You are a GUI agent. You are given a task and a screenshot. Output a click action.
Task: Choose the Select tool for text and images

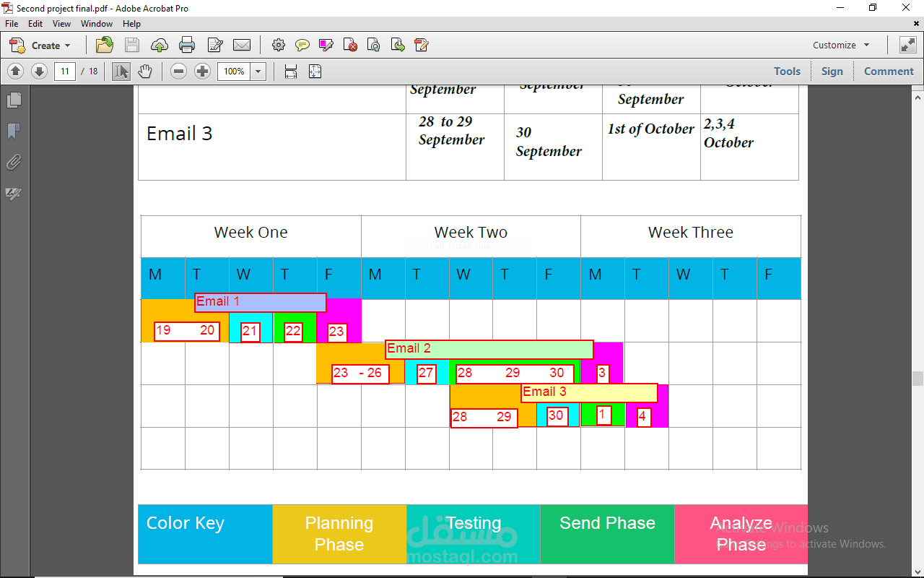pyautogui.click(x=121, y=71)
